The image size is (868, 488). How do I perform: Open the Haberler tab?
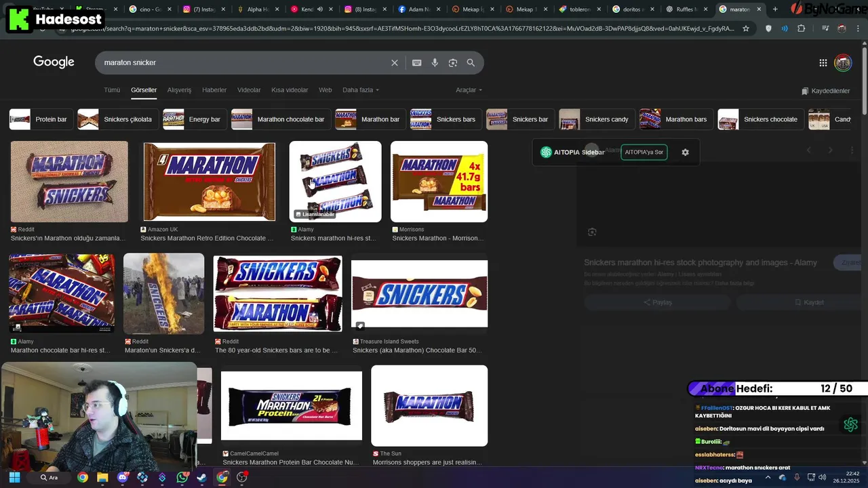click(214, 90)
